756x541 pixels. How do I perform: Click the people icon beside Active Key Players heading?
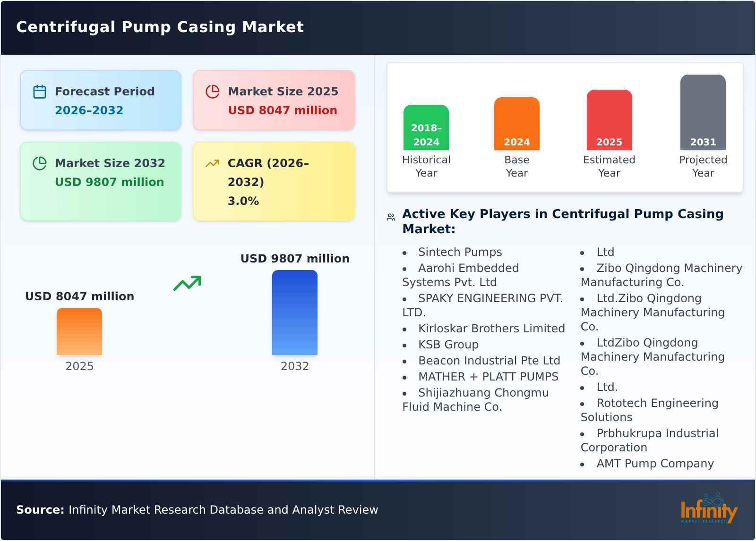pyautogui.click(x=390, y=216)
